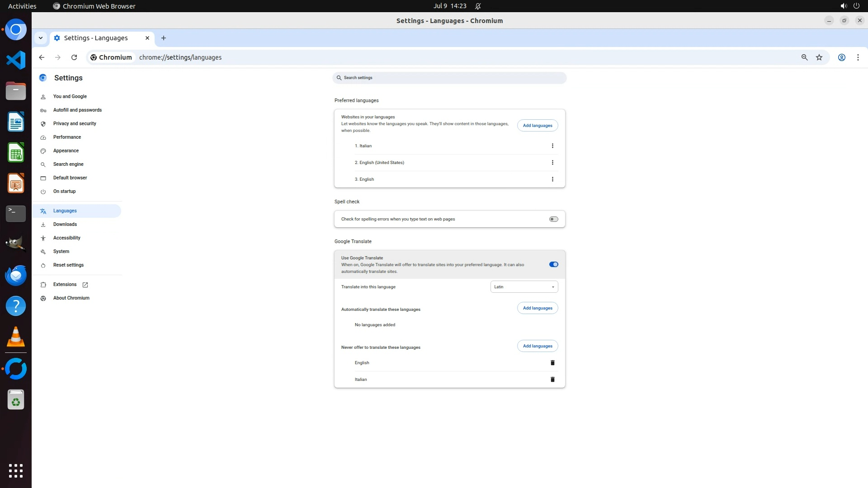868x488 pixels.
Task: Open the Downloads settings section
Action: pos(65,224)
